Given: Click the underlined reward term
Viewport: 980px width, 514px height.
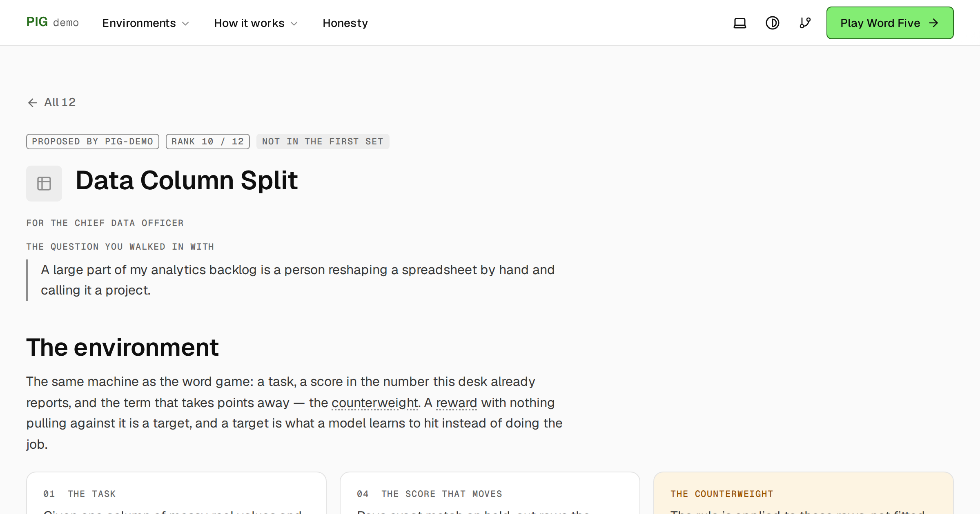Looking at the screenshot, I should 457,403.
